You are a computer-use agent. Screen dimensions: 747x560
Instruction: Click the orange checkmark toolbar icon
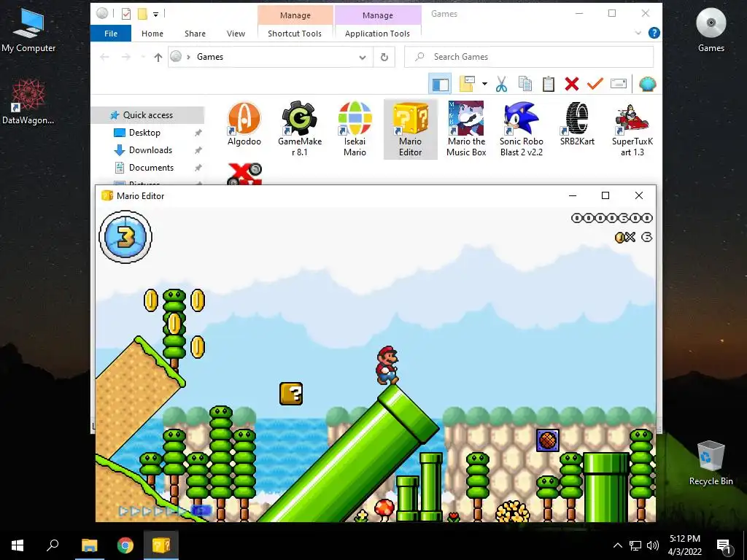click(595, 85)
